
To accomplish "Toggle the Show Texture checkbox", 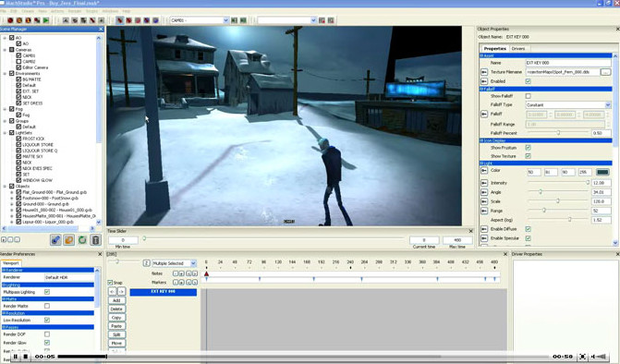I will click(528, 156).
